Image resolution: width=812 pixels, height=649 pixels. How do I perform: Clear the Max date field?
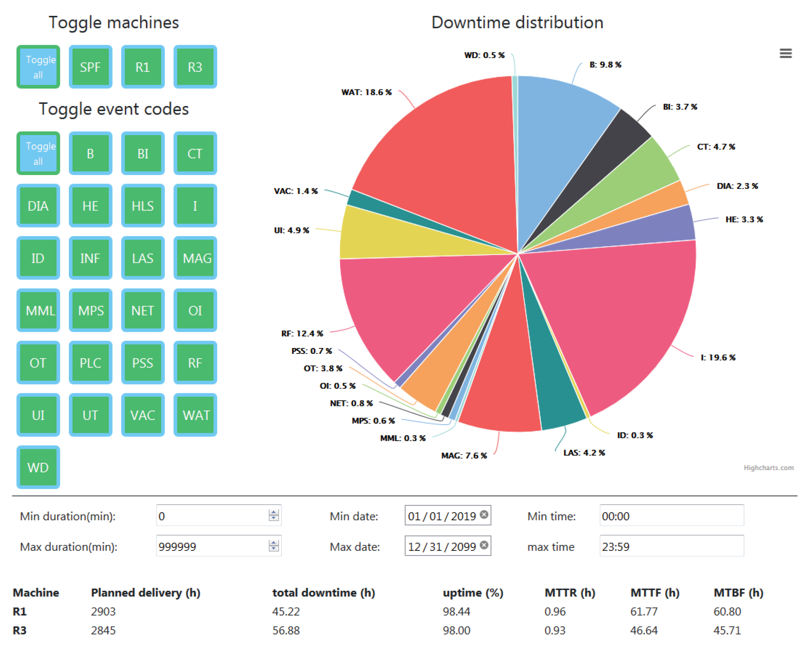coord(484,545)
